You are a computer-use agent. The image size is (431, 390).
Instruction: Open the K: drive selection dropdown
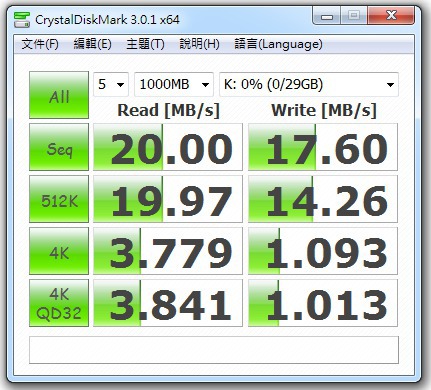[x=309, y=84]
